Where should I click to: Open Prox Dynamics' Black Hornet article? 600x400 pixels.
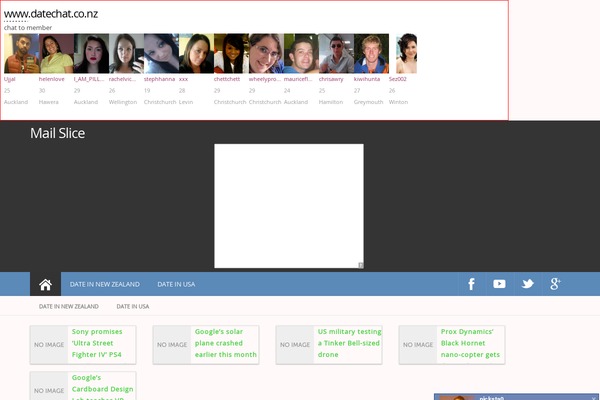pyautogui.click(x=470, y=343)
